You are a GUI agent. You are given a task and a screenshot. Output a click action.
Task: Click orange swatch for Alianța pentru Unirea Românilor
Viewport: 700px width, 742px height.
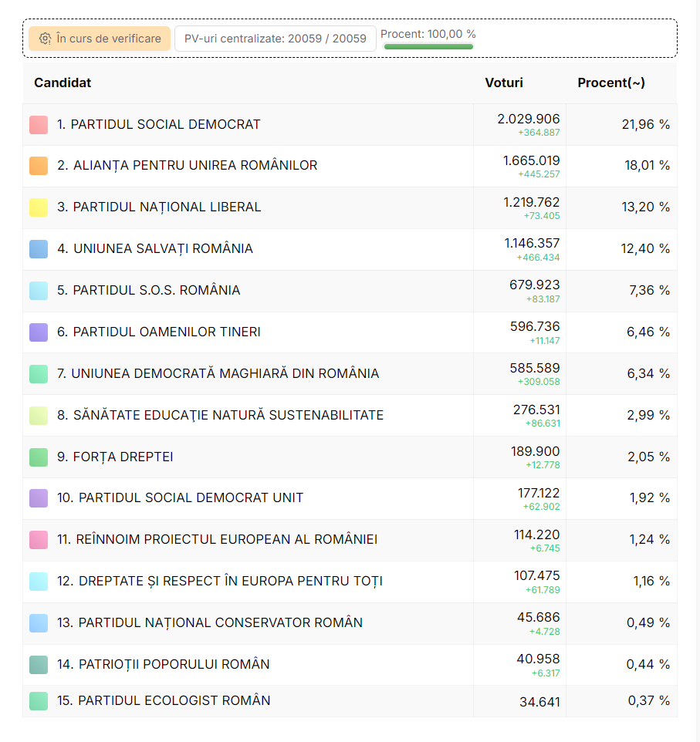[x=39, y=166]
